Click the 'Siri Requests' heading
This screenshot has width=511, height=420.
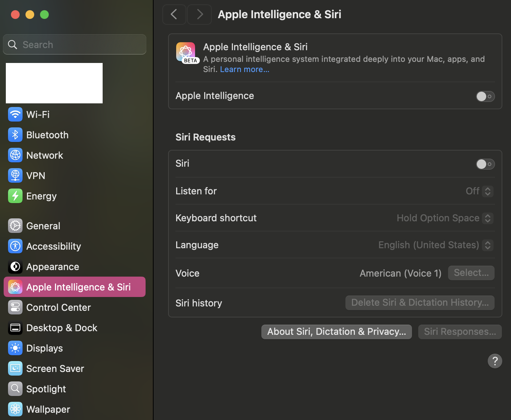click(205, 137)
